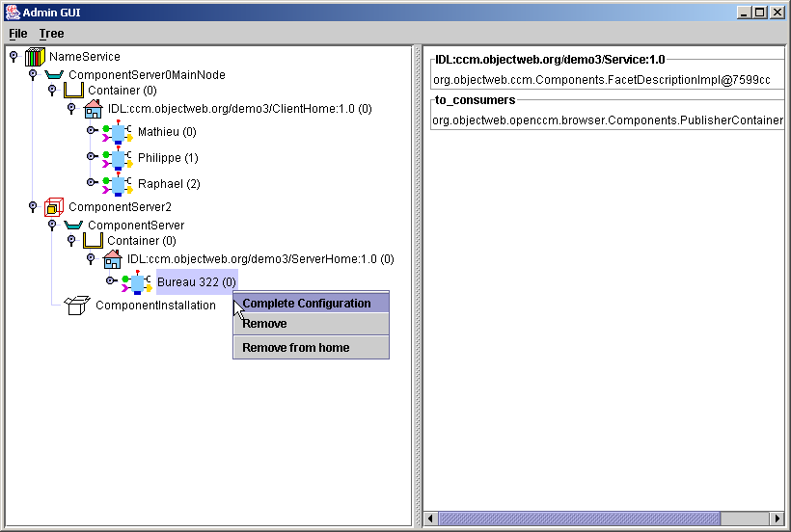Click the ServerHome house icon

click(x=112, y=259)
